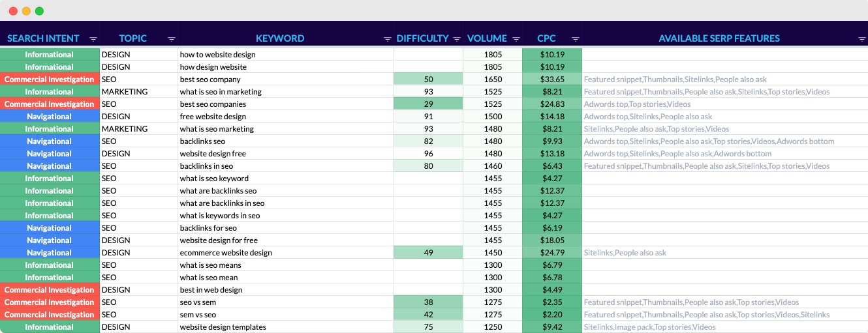Expand the CPC column filter dropdown
The image size is (868, 333).
point(576,39)
